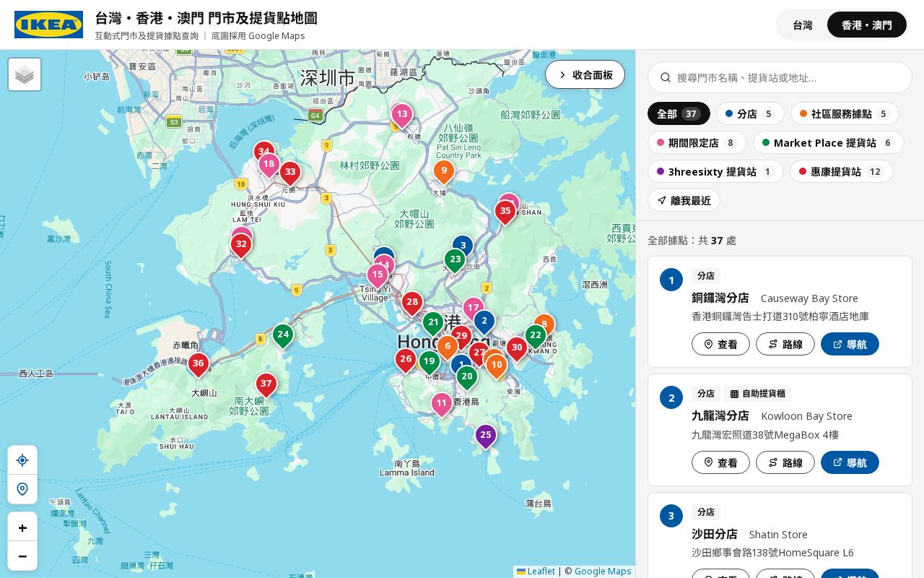Select orange map marker 9

click(444, 173)
